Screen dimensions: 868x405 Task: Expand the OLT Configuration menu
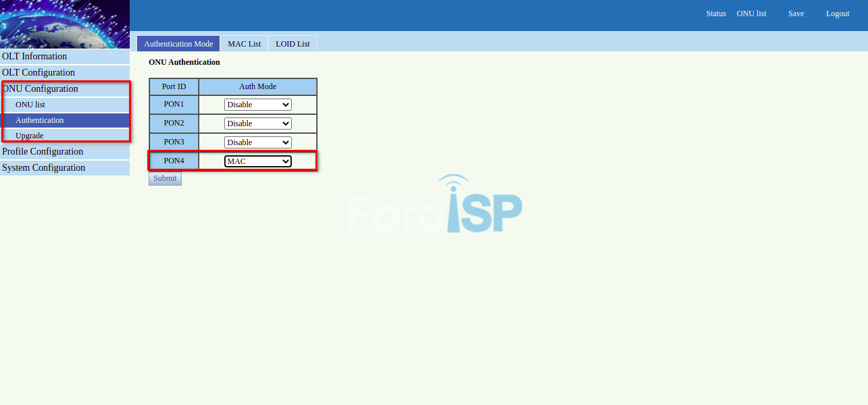click(39, 73)
